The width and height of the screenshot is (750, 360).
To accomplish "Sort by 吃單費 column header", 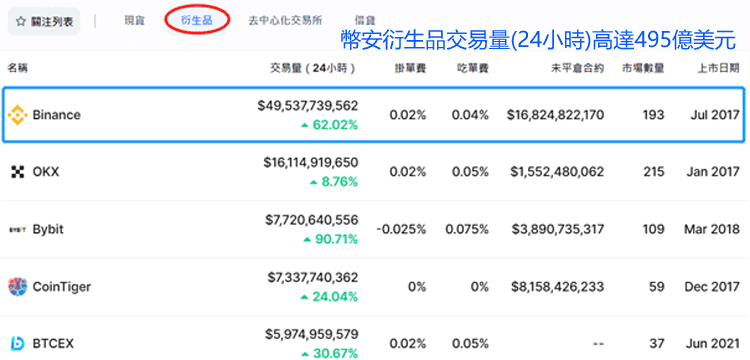I will [473, 68].
